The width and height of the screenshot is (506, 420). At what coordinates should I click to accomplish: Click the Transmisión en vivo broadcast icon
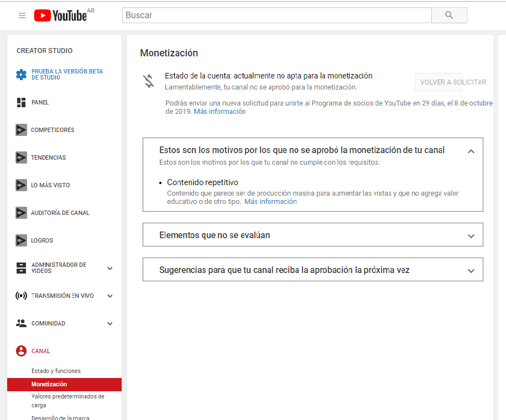click(x=22, y=296)
